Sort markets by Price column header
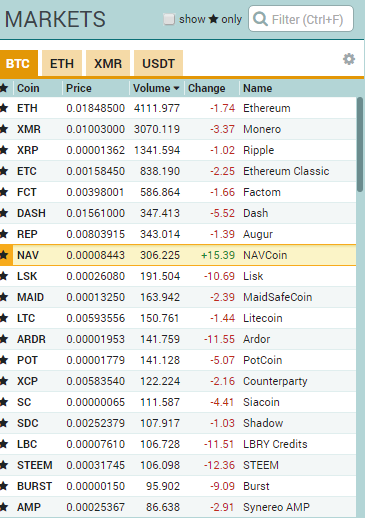This screenshot has width=365, height=525. (x=78, y=88)
